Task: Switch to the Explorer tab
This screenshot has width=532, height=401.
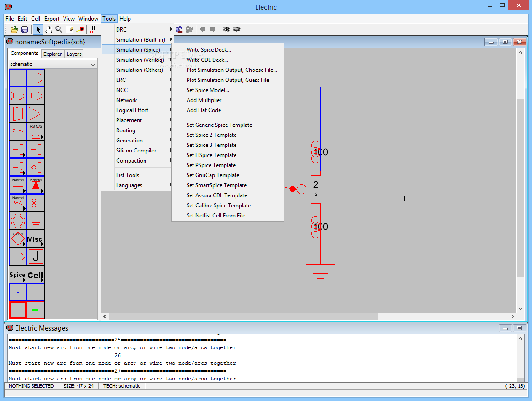Action: pyautogui.click(x=53, y=54)
